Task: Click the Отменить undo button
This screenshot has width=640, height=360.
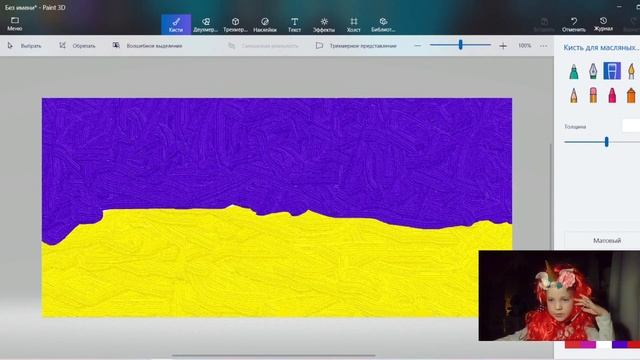Action: [x=573, y=24]
